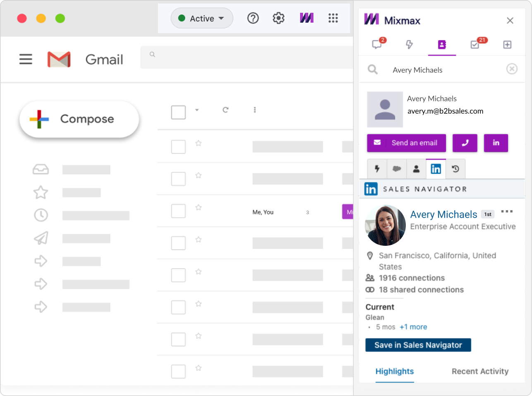Click 18 shared connections text
532x396 pixels.
tap(421, 290)
